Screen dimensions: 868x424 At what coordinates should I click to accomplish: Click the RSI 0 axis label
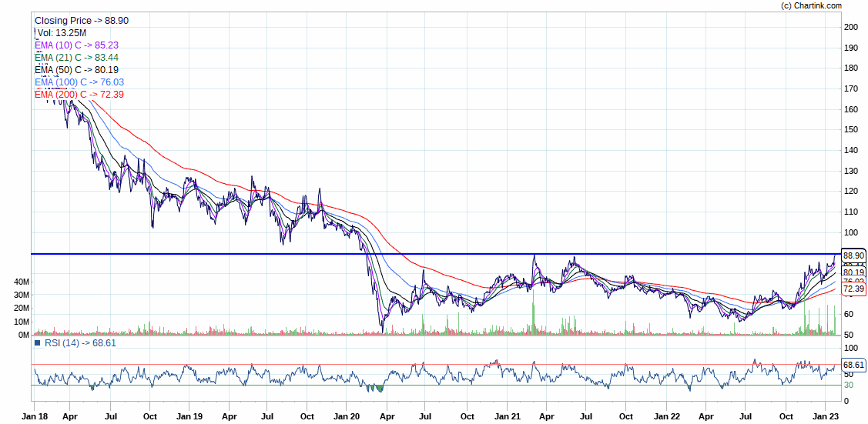point(846,401)
